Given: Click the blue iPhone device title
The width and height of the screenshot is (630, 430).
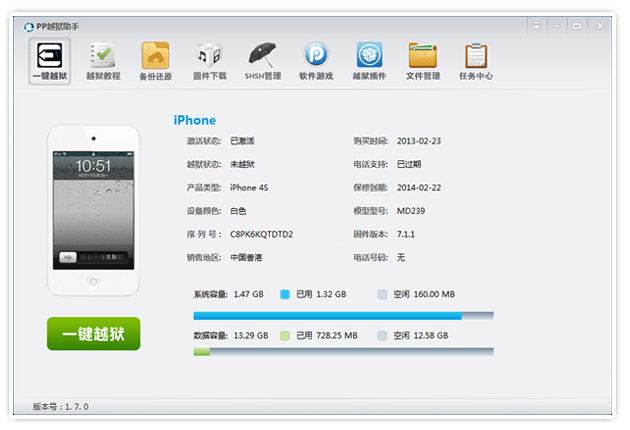Looking at the screenshot, I should [x=194, y=120].
